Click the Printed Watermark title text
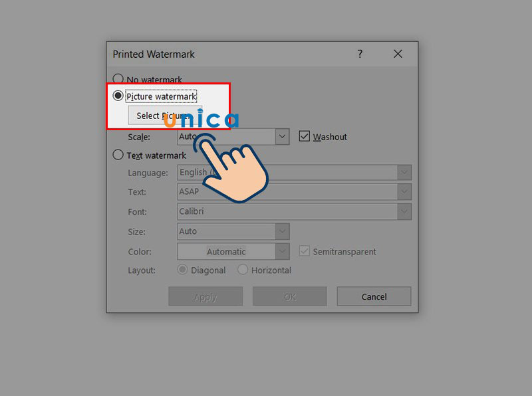 pyautogui.click(x=154, y=54)
